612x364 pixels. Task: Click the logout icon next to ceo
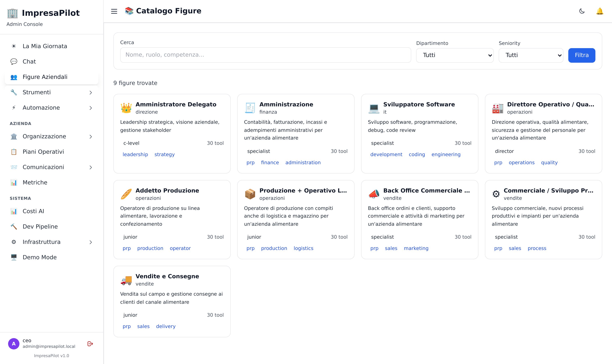pos(90,344)
